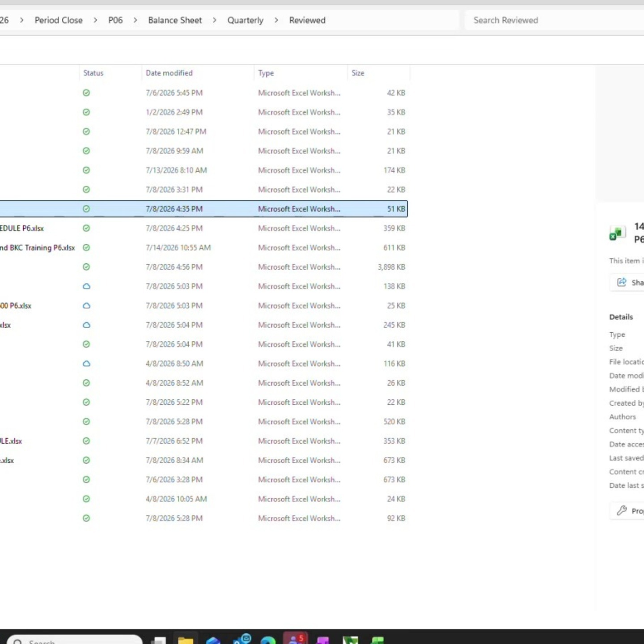The image size is (644, 644).
Task: Open Microsoft Teams with 5 notifications in taskbar
Action: (296, 640)
